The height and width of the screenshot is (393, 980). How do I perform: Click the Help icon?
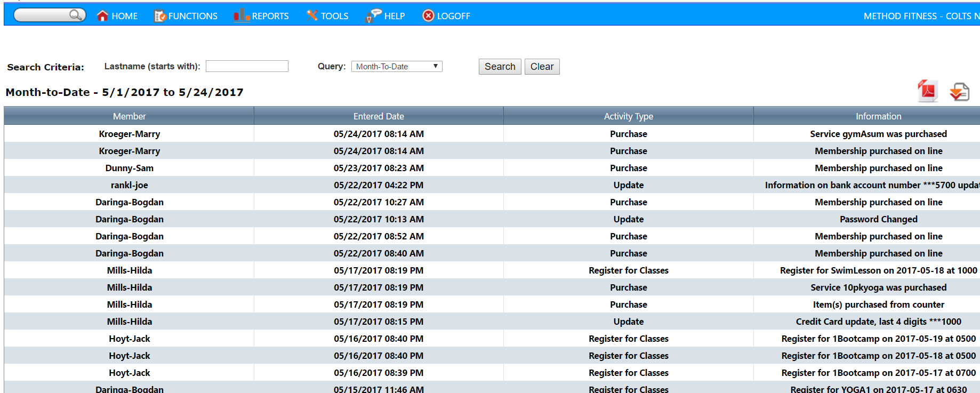click(373, 16)
